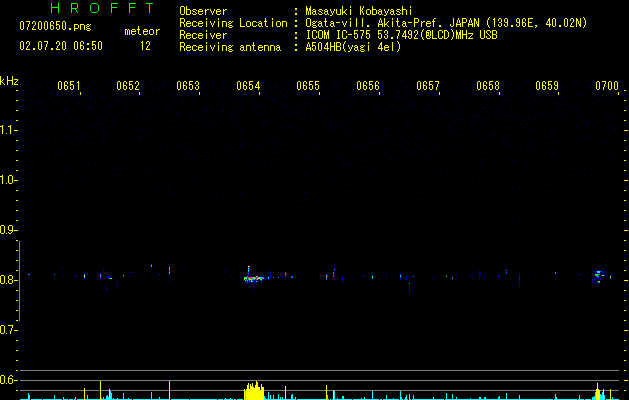Click the meteor count value 12
The width and height of the screenshot is (629, 400).
click(145, 46)
